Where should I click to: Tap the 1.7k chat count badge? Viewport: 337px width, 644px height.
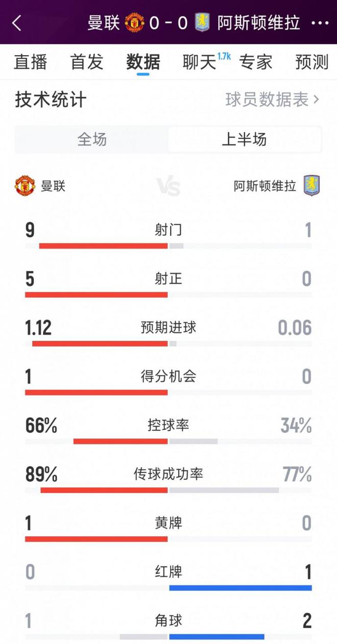224,56
